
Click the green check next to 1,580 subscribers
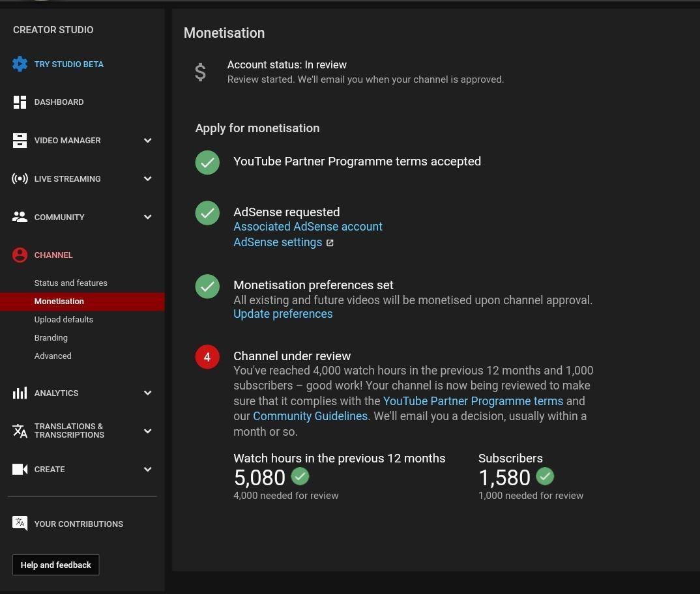pos(545,476)
